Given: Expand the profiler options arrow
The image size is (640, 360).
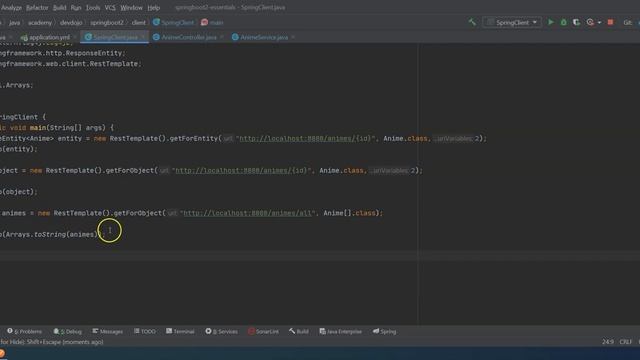Looking at the screenshot, I should pyautogui.click(x=599, y=22).
